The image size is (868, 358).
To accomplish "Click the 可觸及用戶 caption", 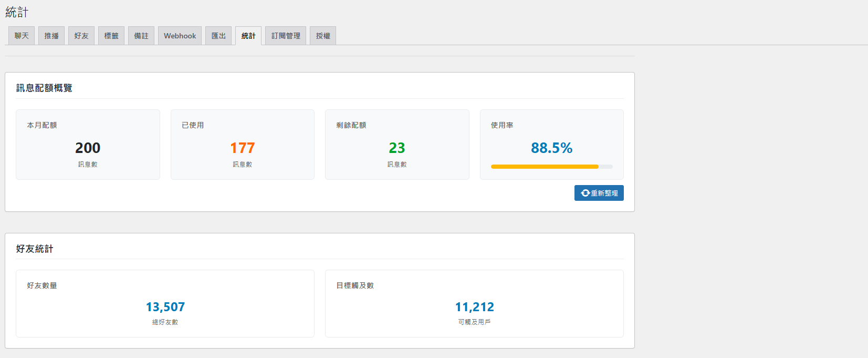I will pos(475,322).
